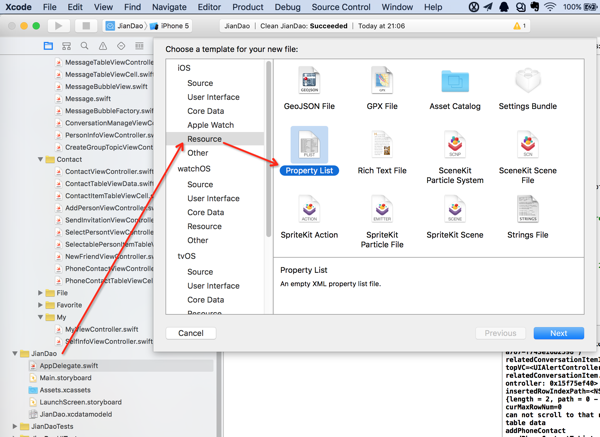Select iOS User Interface category
Viewport: 600px width, 437px height.
[215, 97]
